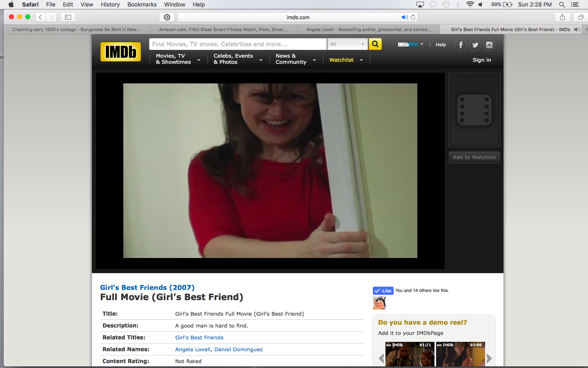588x368 pixels.
Task: Mute the Girl's Best Friends tab speaker
Action: pyautogui.click(x=577, y=29)
